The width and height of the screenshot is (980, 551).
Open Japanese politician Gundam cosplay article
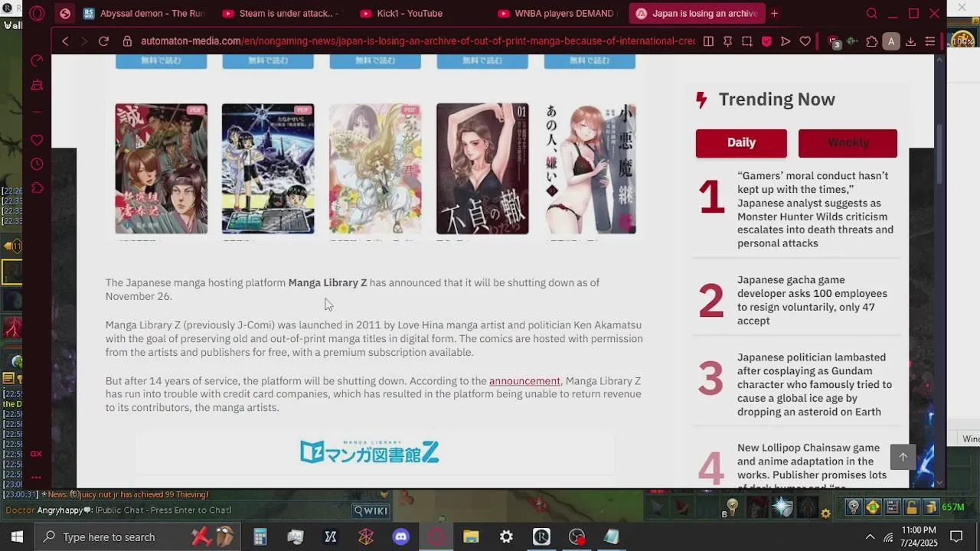click(x=815, y=384)
